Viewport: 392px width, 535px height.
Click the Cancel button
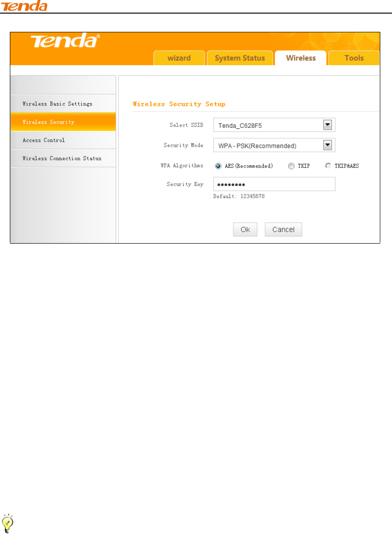pyautogui.click(x=283, y=229)
